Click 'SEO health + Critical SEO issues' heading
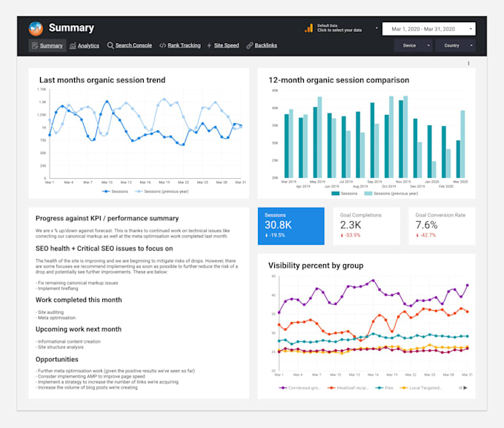 (x=105, y=248)
